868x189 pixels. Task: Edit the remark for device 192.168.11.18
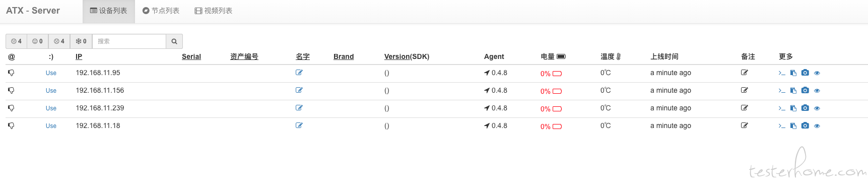pos(745,125)
